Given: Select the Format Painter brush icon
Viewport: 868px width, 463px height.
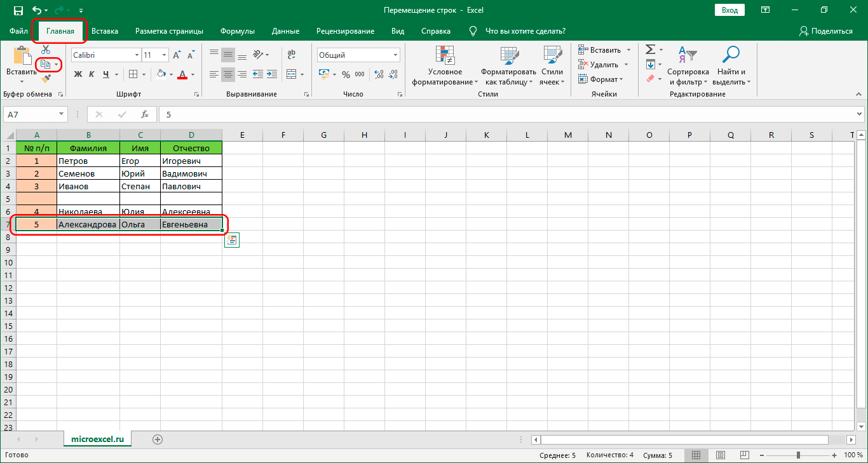Looking at the screenshot, I should tap(46, 79).
